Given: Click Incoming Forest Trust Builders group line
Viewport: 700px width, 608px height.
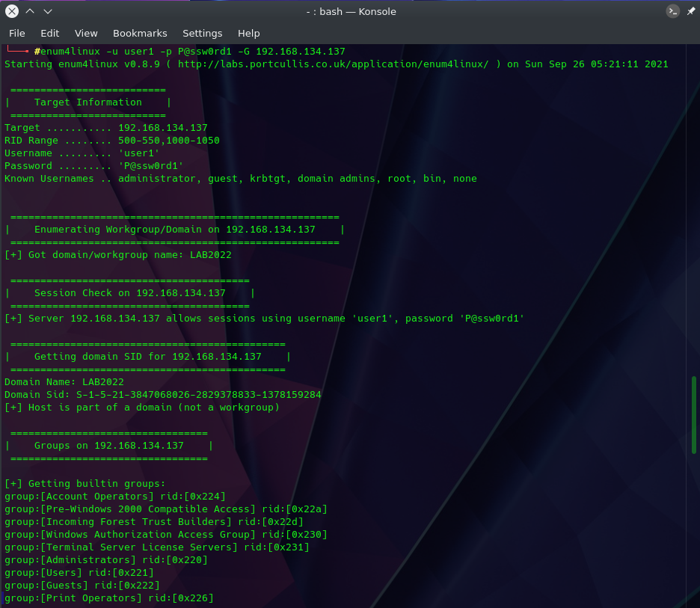Looking at the screenshot, I should pyautogui.click(x=154, y=522).
